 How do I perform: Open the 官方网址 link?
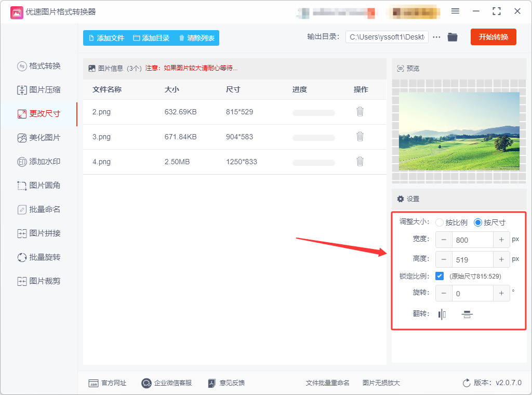pyautogui.click(x=107, y=383)
